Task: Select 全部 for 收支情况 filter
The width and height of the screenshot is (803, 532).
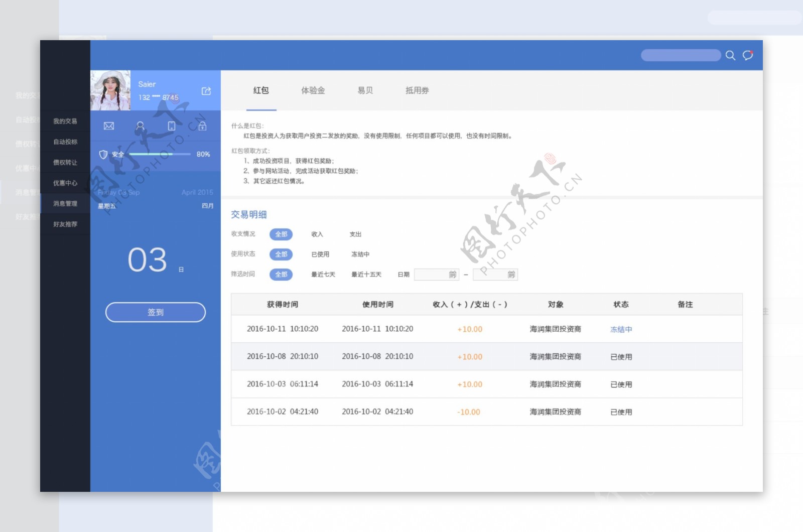Action: pyautogui.click(x=281, y=234)
